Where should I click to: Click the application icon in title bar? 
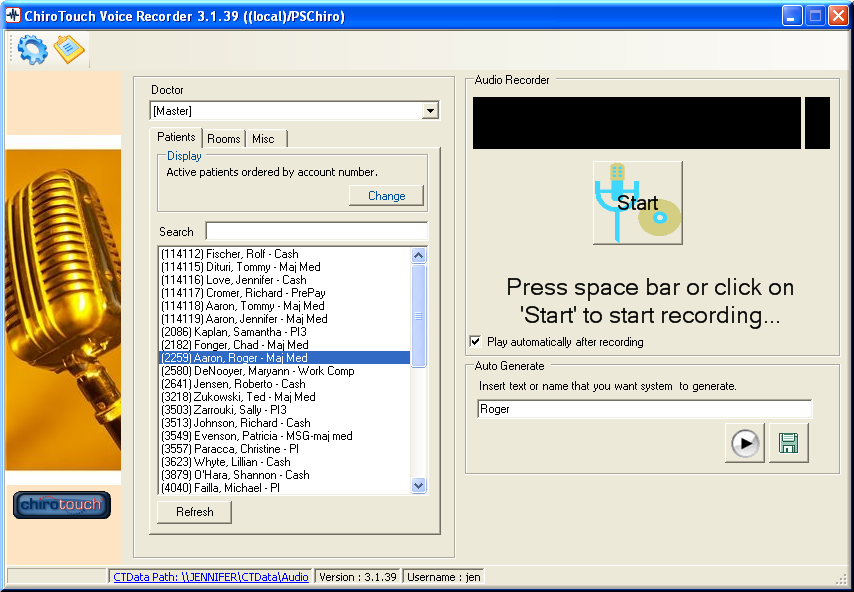[x=13, y=15]
